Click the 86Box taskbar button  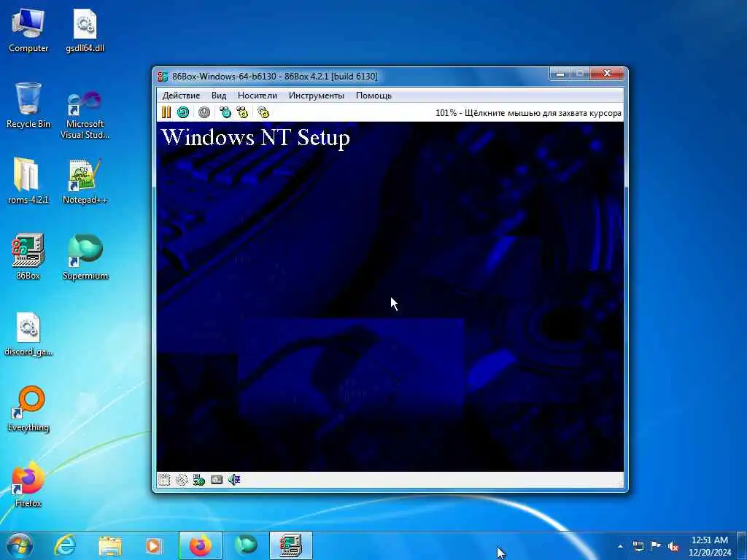(x=290, y=545)
